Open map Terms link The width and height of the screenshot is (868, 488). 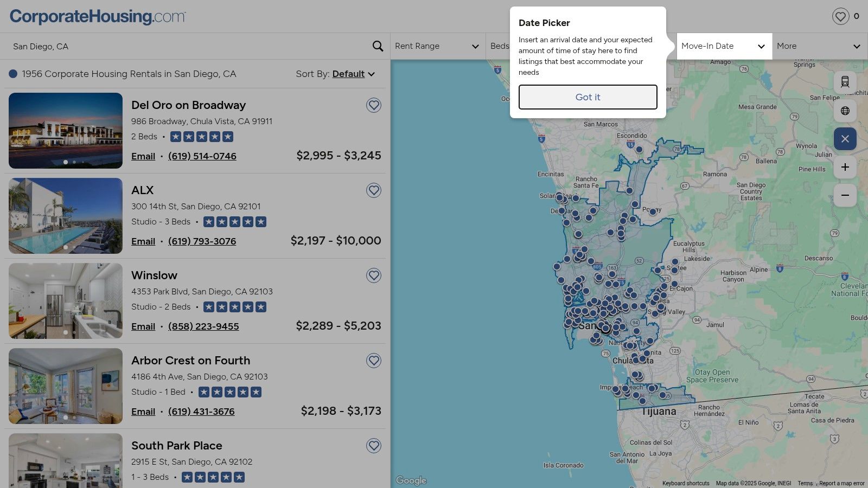tap(805, 483)
